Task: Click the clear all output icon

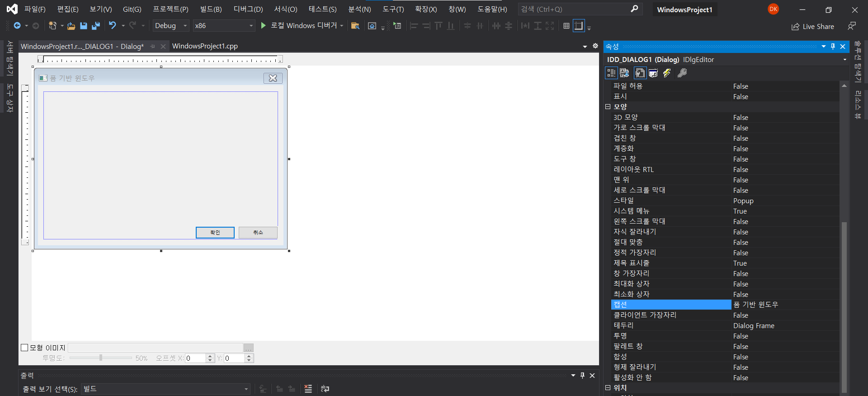Action: tap(308, 389)
